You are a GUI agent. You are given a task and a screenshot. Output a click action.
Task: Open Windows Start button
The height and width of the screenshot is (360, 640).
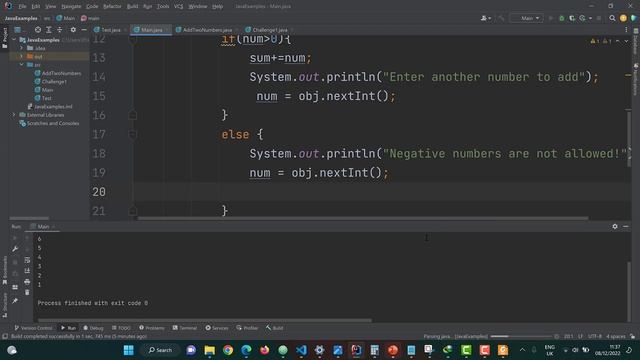pos(129,350)
